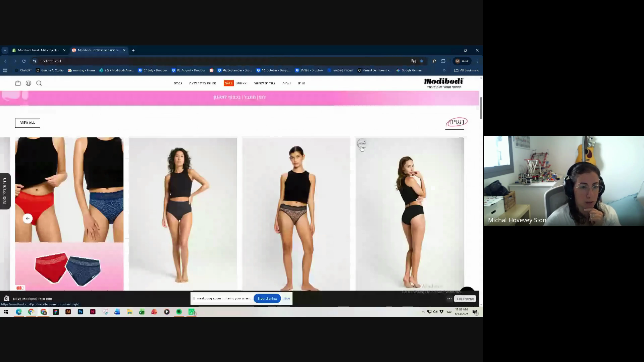Viewport: 644px width, 362px height.
Task: Reload the page with refresh icon
Action: coord(24,61)
